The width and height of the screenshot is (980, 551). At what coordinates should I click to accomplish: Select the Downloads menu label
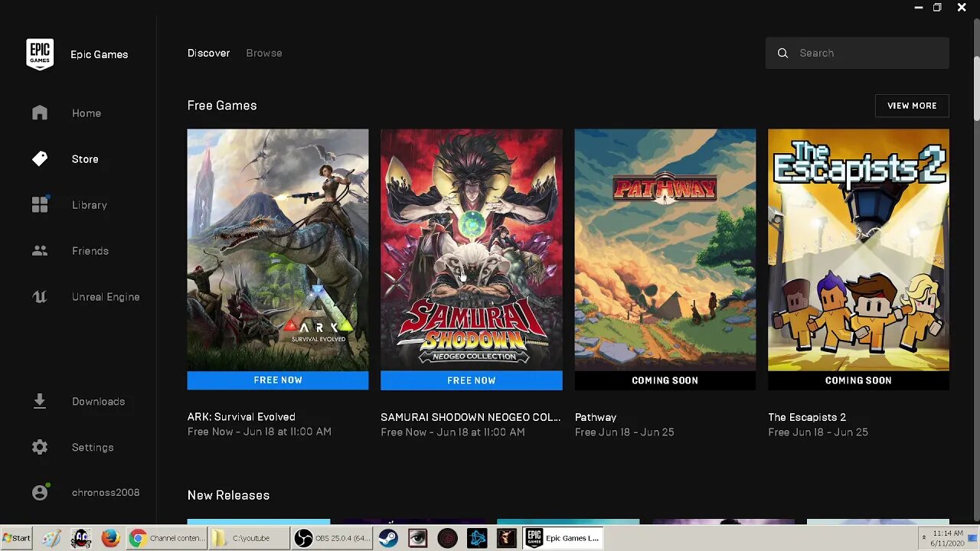[98, 402]
